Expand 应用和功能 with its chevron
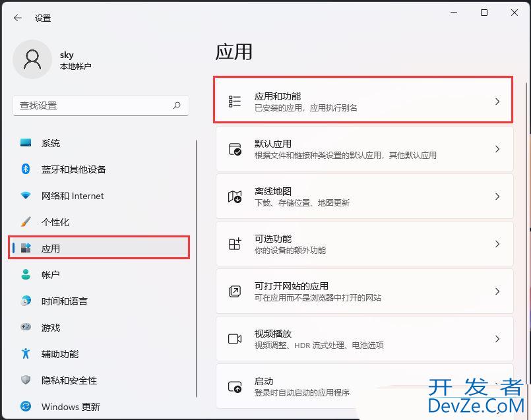This screenshot has width=531, height=420. point(497,101)
